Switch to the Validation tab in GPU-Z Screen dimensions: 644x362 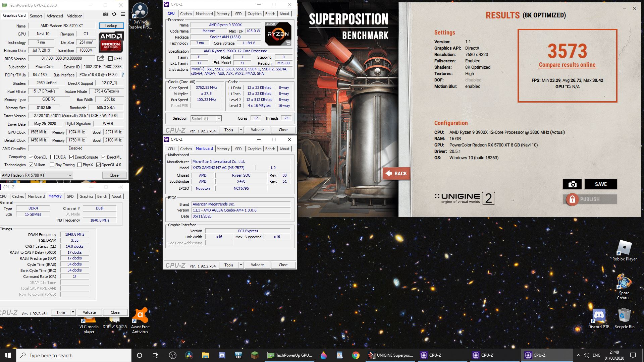74,16
